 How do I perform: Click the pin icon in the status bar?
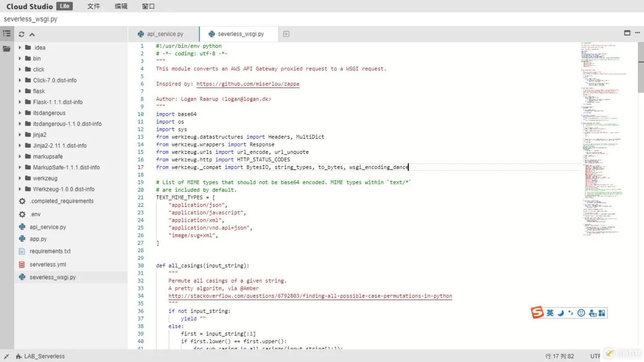(6, 356)
